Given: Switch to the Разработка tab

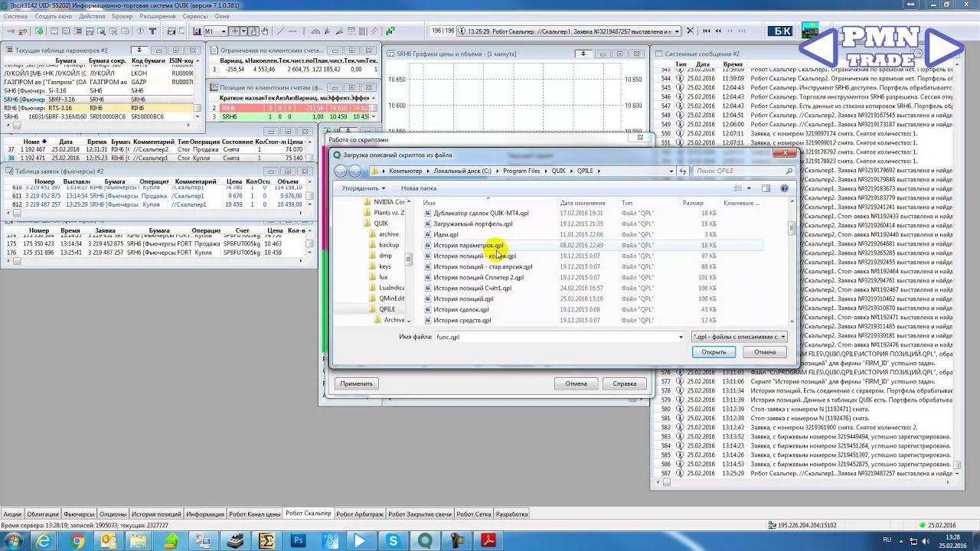Looking at the screenshot, I should point(511,514).
